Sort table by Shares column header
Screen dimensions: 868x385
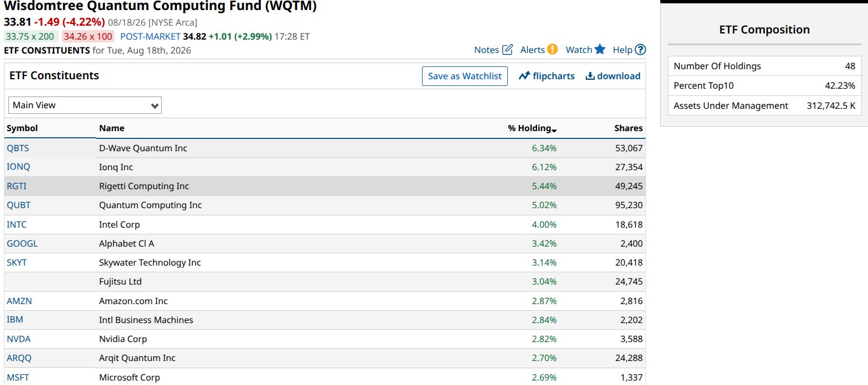(x=628, y=128)
